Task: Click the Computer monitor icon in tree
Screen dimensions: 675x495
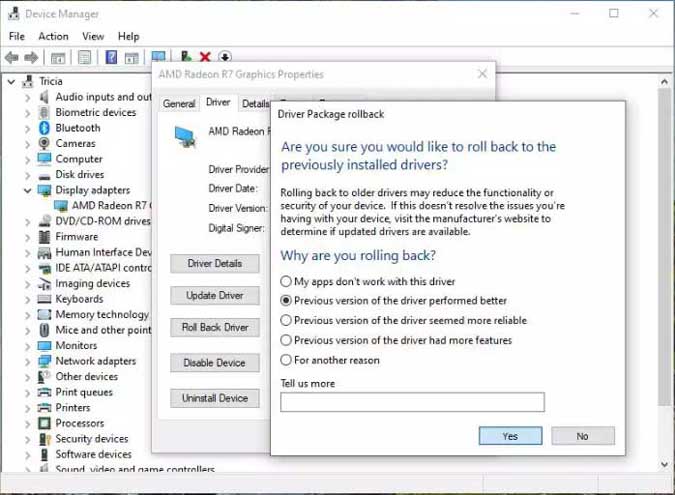Action: tap(44, 159)
